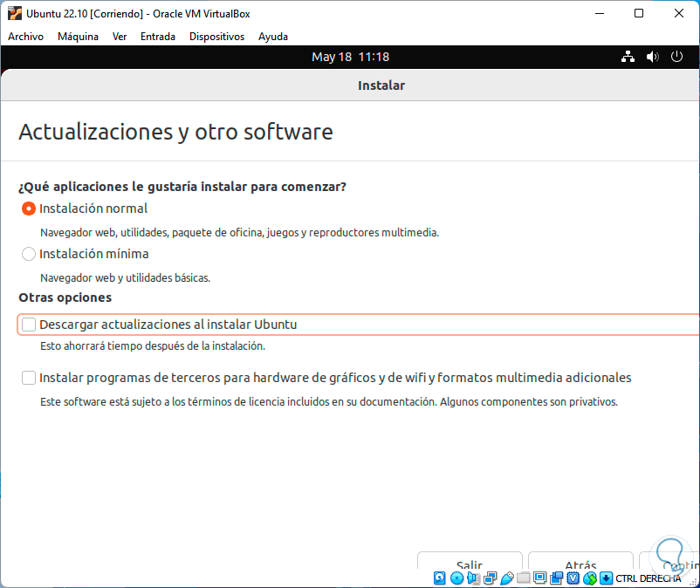
Task: Open Ubuntu network indicator in top bar
Action: pyautogui.click(x=628, y=57)
